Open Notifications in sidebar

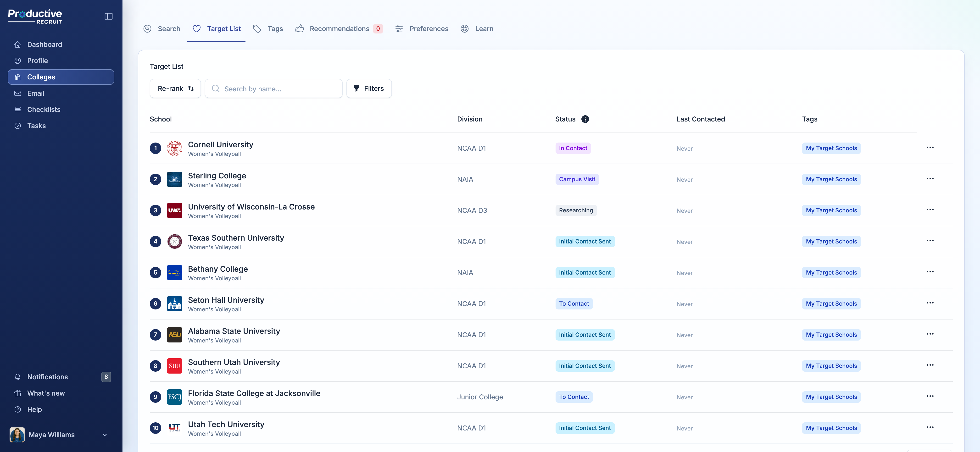click(x=61, y=377)
